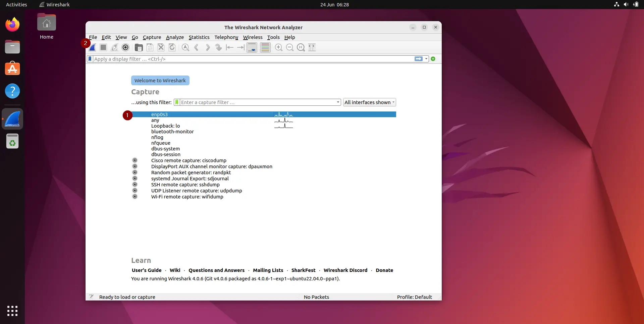
Task: Expand the capture filter dropdown arrow
Action: pos(337,102)
